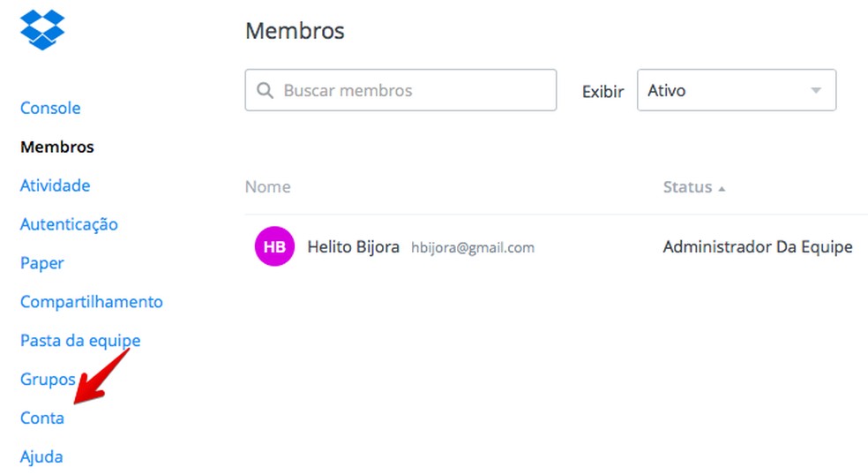Navigate to Paper in sidebar
This screenshot has height=475, width=868.
point(42,263)
